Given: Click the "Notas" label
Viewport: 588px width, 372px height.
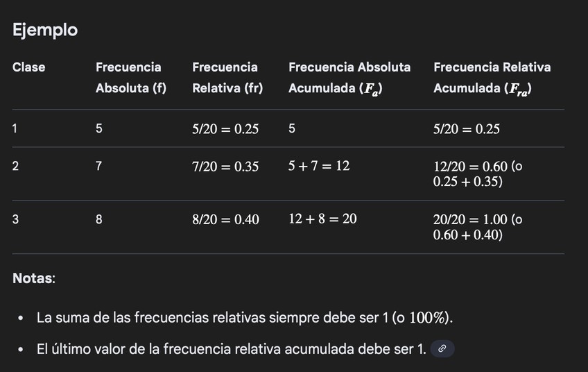Looking at the screenshot, I should [x=33, y=279].
